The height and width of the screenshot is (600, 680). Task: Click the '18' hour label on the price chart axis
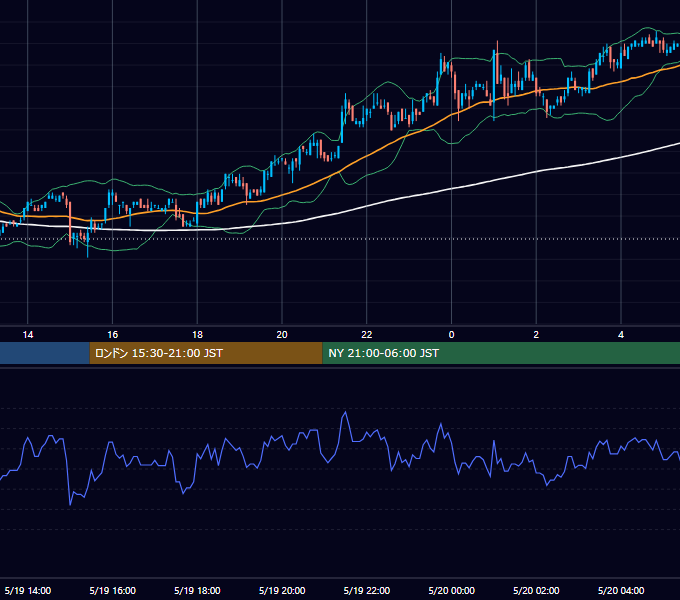[197, 335]
